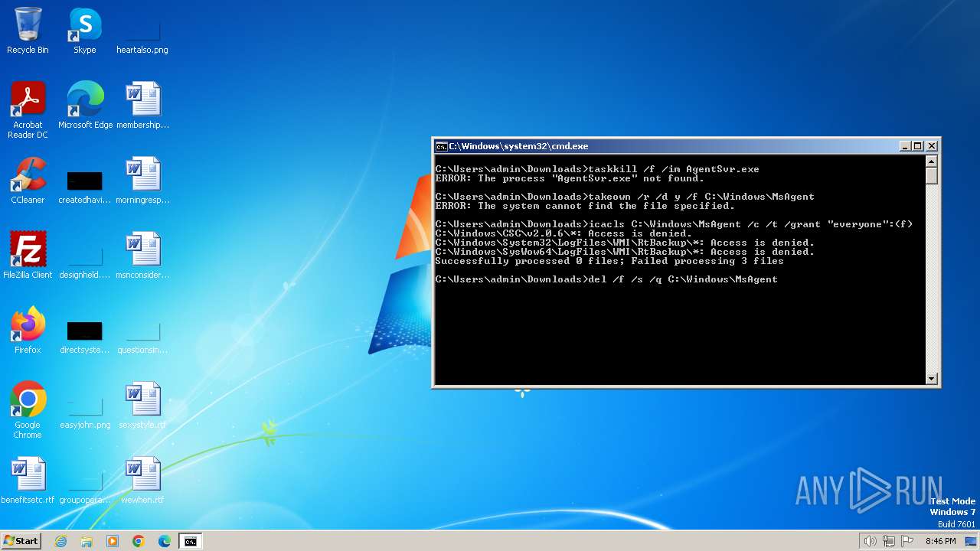Open the volume control tray icon
Screen dimensions: 980x551
(x=870, y=541)
